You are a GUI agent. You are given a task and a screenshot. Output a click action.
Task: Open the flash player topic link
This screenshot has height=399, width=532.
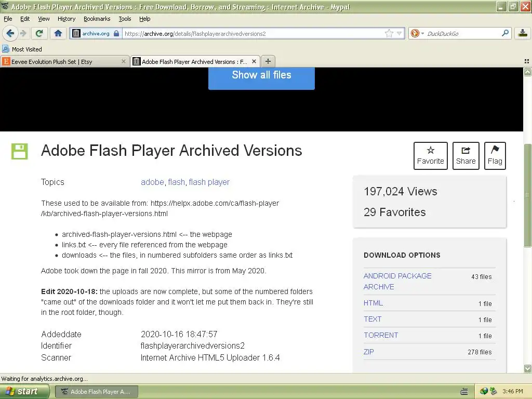pyautogui.click(x=209, y=182)
